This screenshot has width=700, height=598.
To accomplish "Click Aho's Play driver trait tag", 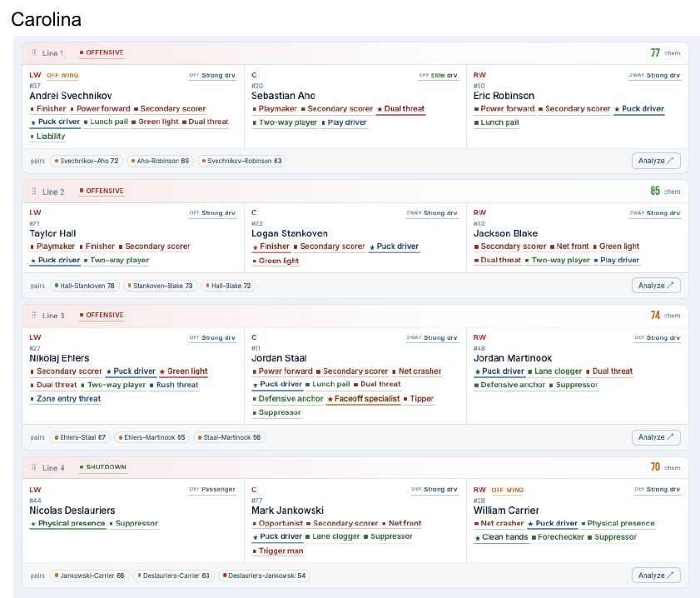I will [345, 122].
